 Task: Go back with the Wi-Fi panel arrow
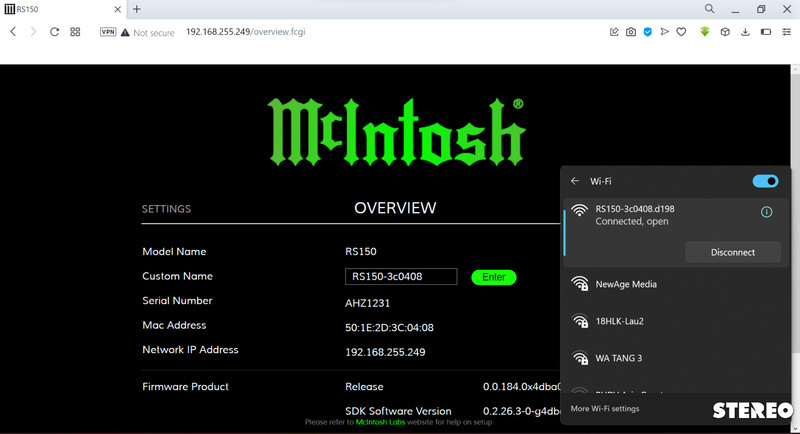pyautogui.click(x=575, y=181)
